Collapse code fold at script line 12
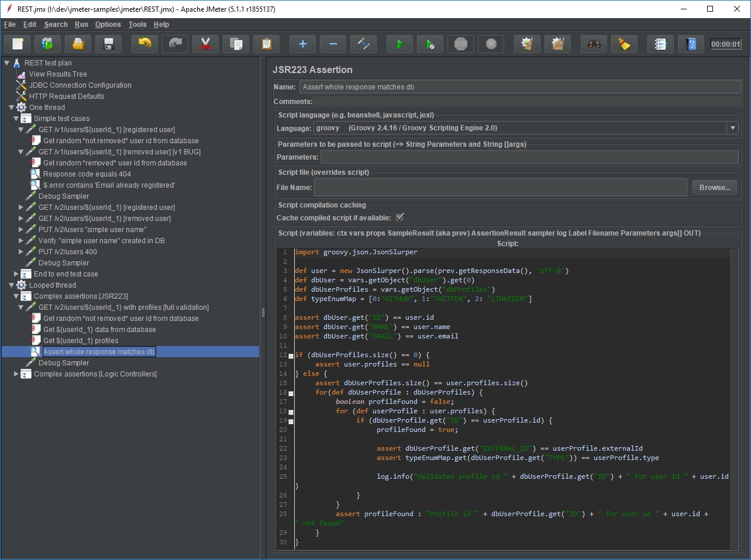The height and width of the screenshot is (560, 751). tap(291, 356)
